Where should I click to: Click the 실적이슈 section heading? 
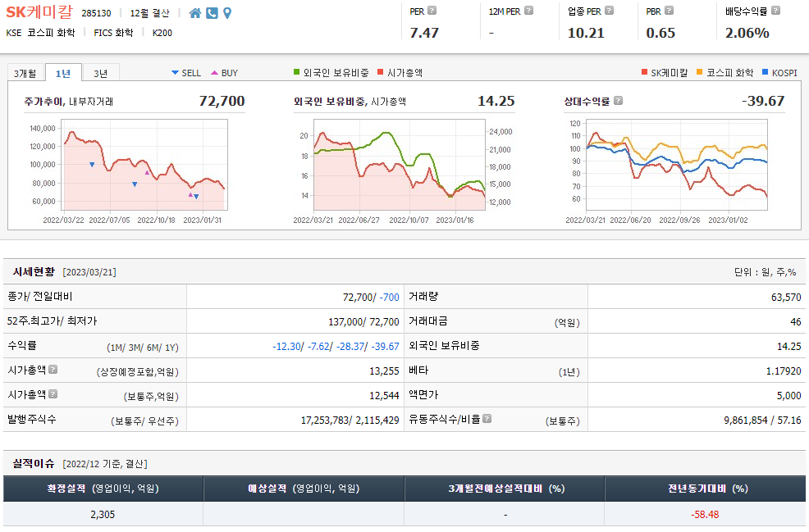pyautogui.click(x=34, y=463)
